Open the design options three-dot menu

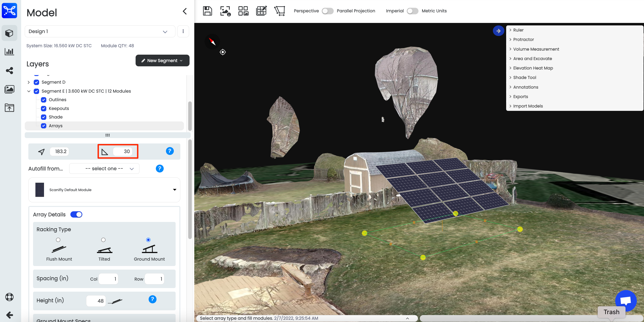[x=183, y=31]
